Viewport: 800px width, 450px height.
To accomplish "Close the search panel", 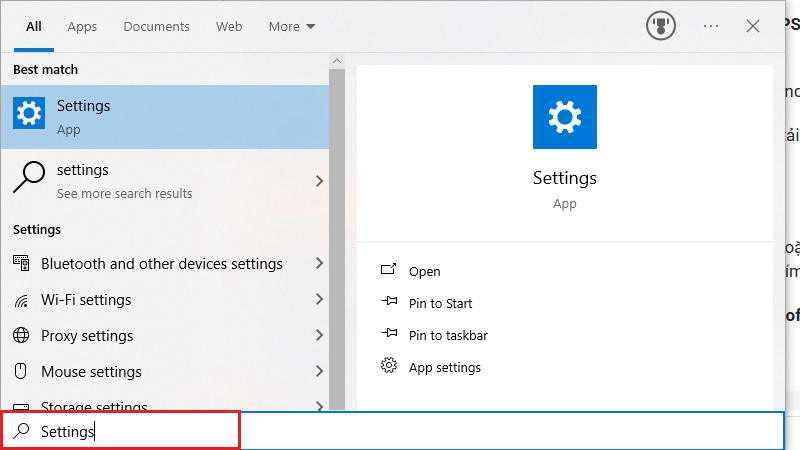I will pyautogui.click(x=753, y=26).
